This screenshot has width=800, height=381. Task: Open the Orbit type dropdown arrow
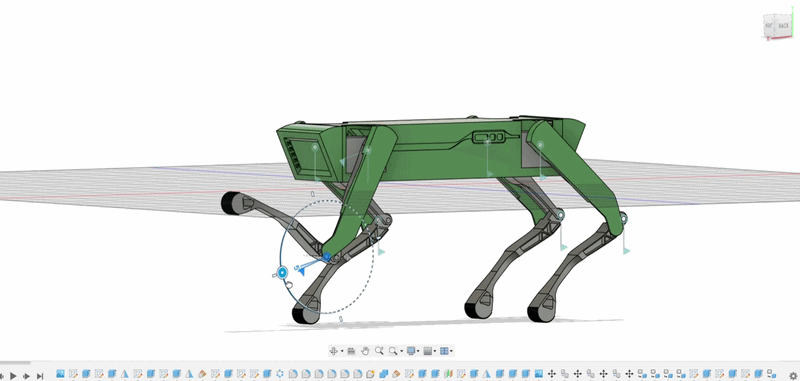(x=342, y=351)
